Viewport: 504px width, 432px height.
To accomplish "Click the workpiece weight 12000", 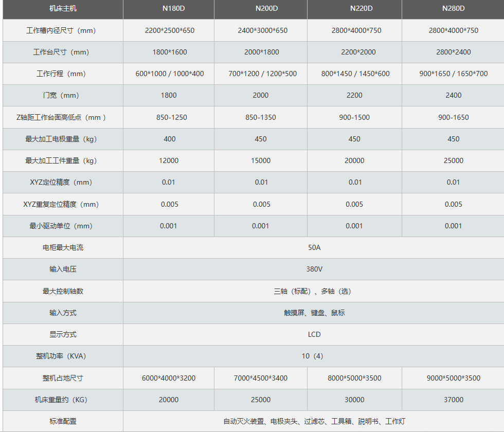I will [x=169, y=160].
